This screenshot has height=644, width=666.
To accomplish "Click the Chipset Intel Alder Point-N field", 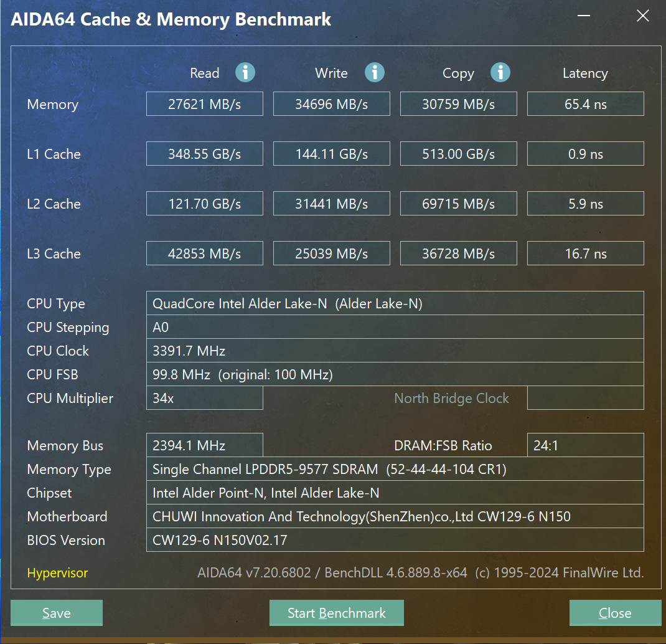I will [395, 493].
